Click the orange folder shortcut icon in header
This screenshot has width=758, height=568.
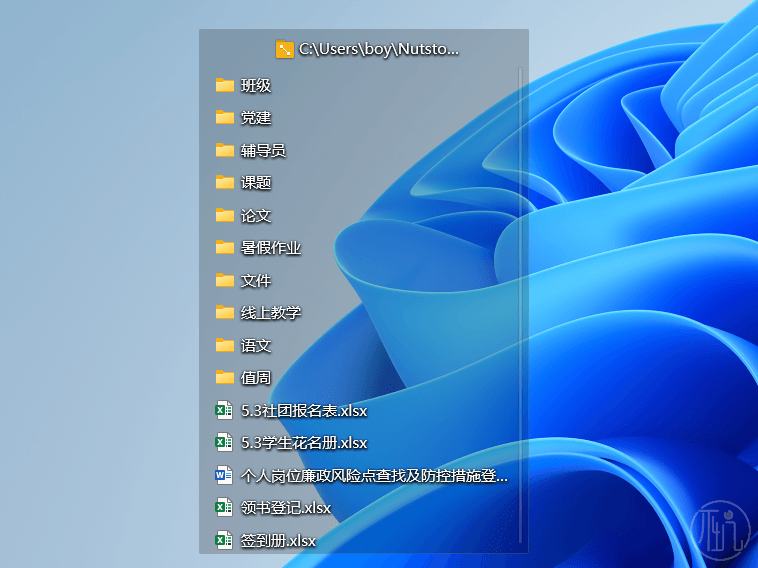[285, 49]
